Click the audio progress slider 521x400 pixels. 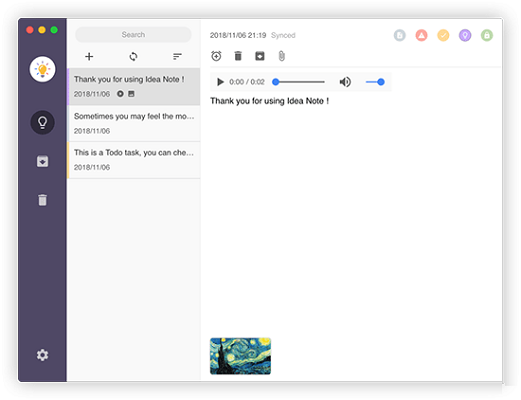tap(298, 82)
